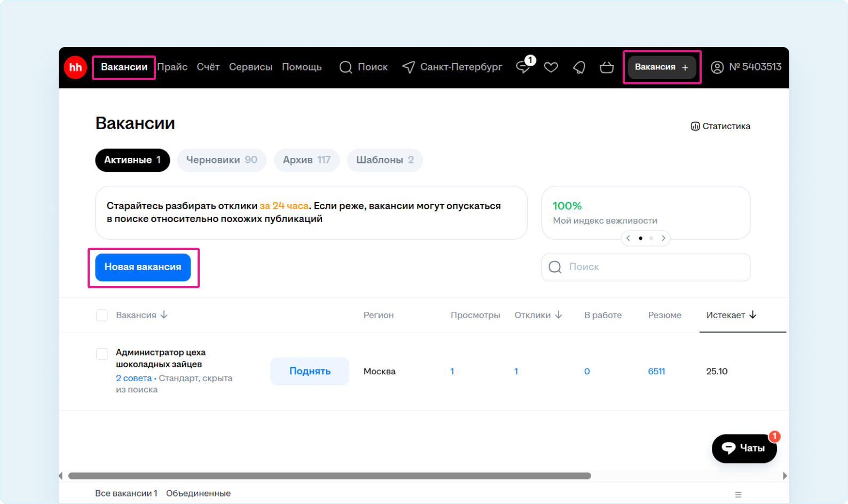This screenshot has width=848, height=504.
Task: Click the Новая вакансия button
Action: tap(143, 267)
